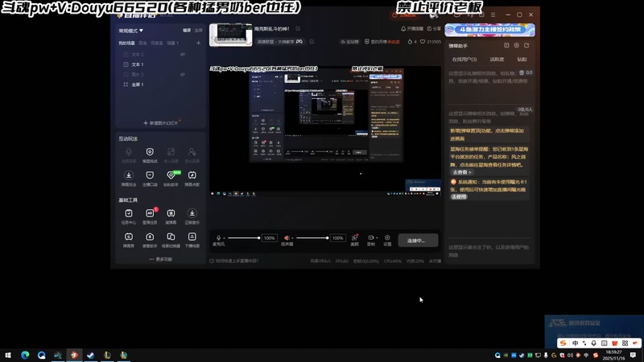Click the 连接中... start stream button
The width and height of the screenshot is (644, 362).
coord(418,241)
